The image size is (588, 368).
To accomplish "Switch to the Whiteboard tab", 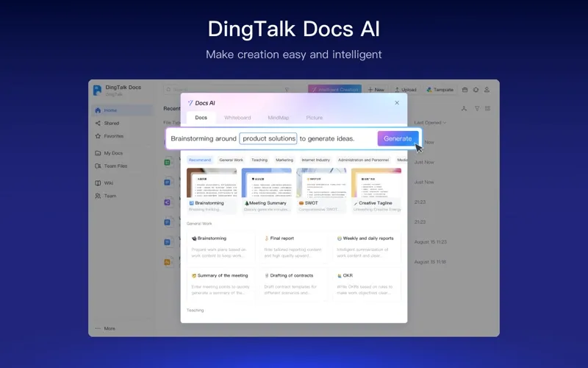I will point(237,118).
